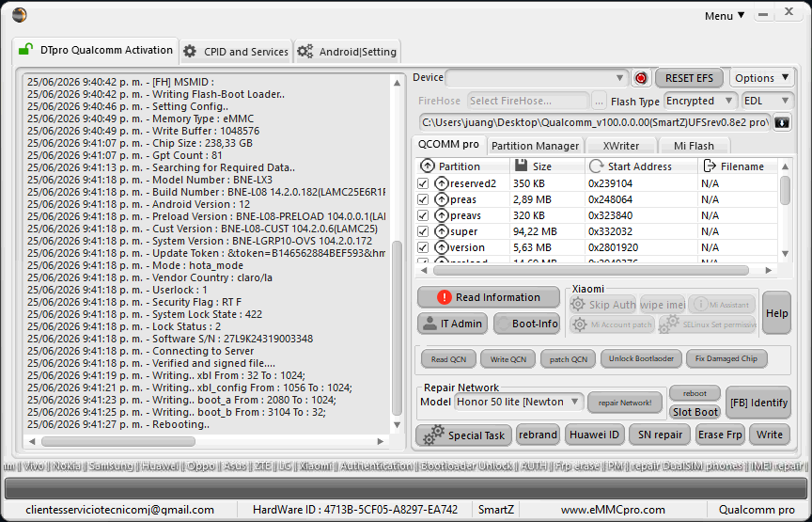The height and width of the screenshot is (522, 812).
Task: Open the CPID and Services tab
Action: coord(236,52)
